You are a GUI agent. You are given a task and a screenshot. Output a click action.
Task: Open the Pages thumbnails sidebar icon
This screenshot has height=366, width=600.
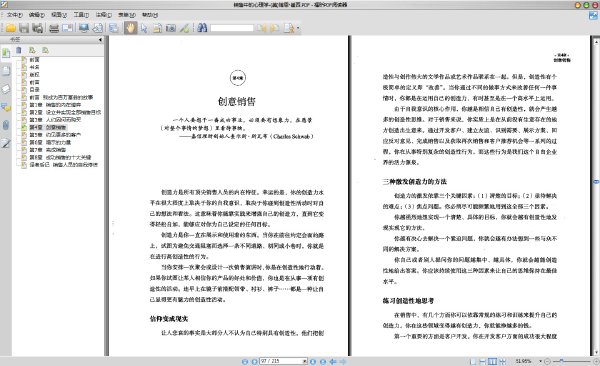[x=6, y=71]
